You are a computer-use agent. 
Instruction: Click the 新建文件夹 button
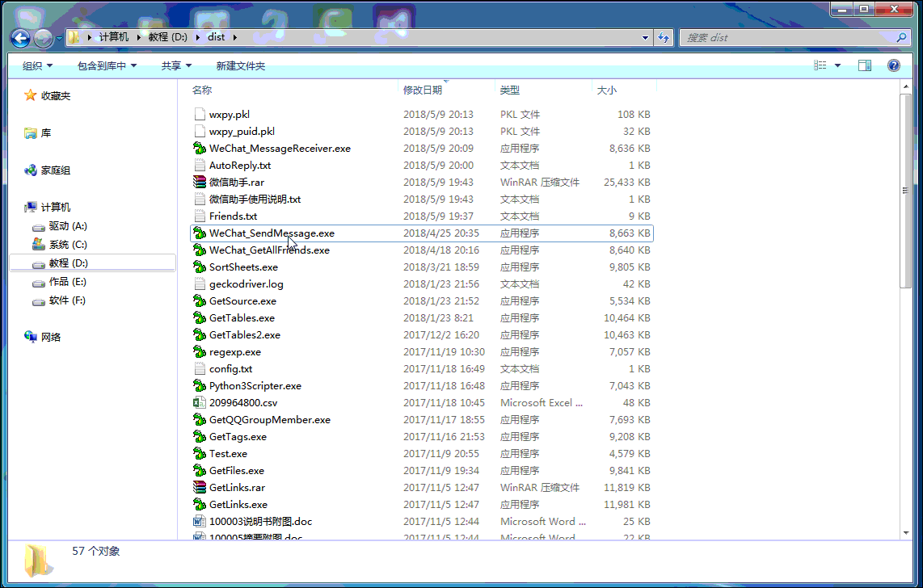coord(241,66)
